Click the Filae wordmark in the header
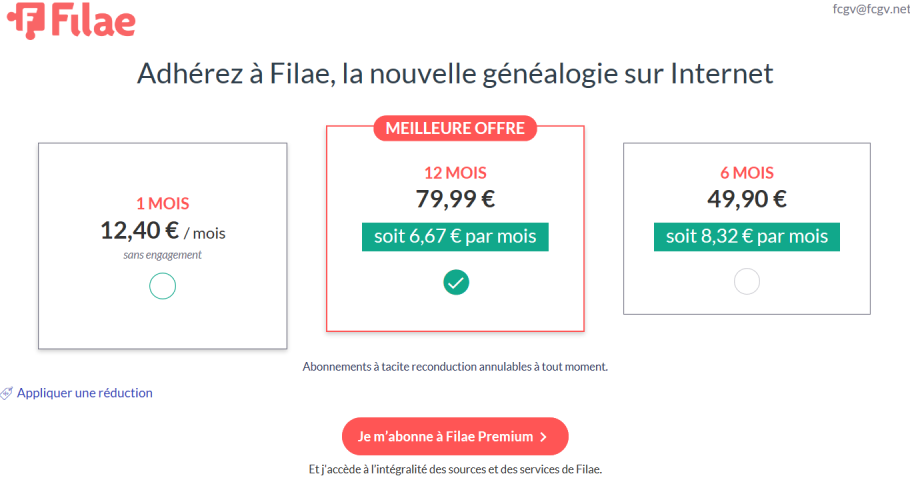The height and width of the screenshot is (480, 910). coord(93,20)
